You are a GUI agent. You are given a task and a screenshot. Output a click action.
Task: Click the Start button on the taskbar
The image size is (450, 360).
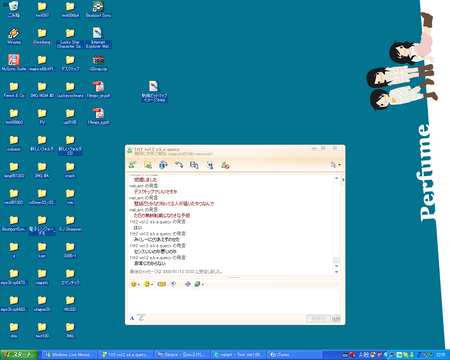[x=19, y=355]
